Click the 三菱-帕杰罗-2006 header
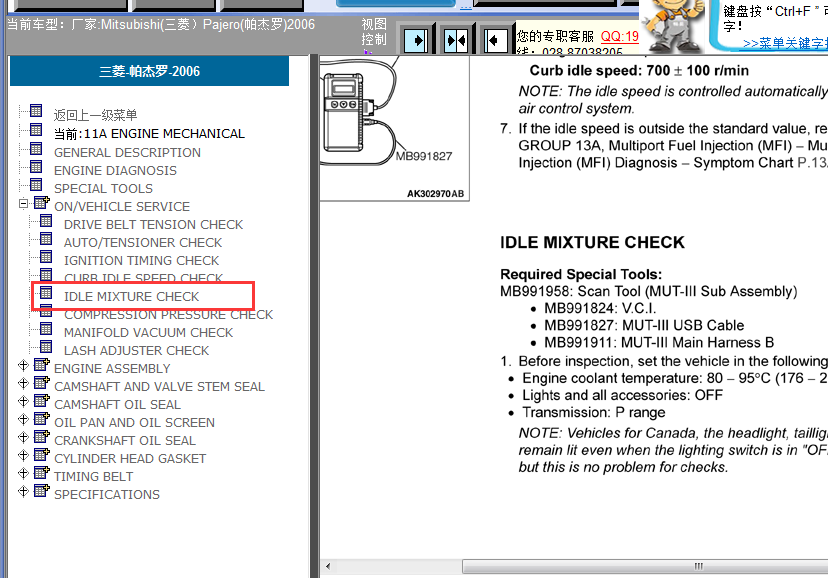828x578 pixels. click(x=149, y=71)
